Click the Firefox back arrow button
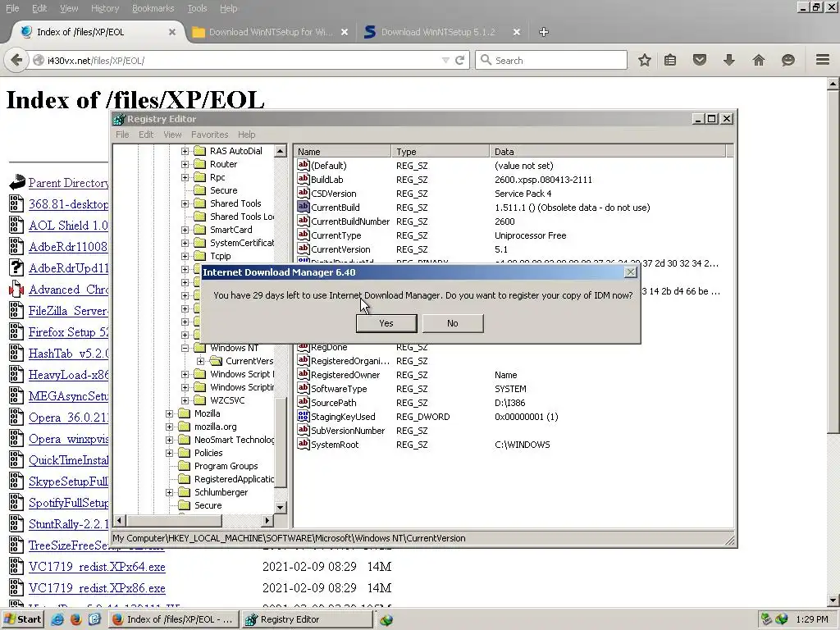This screenshot has width=840, height=630. (x=16, y=60)
